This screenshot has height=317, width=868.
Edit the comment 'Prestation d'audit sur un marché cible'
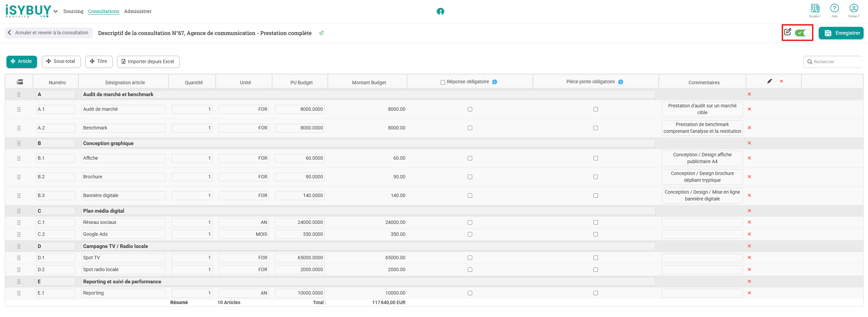pyautogui.click(x=702, y=109)
